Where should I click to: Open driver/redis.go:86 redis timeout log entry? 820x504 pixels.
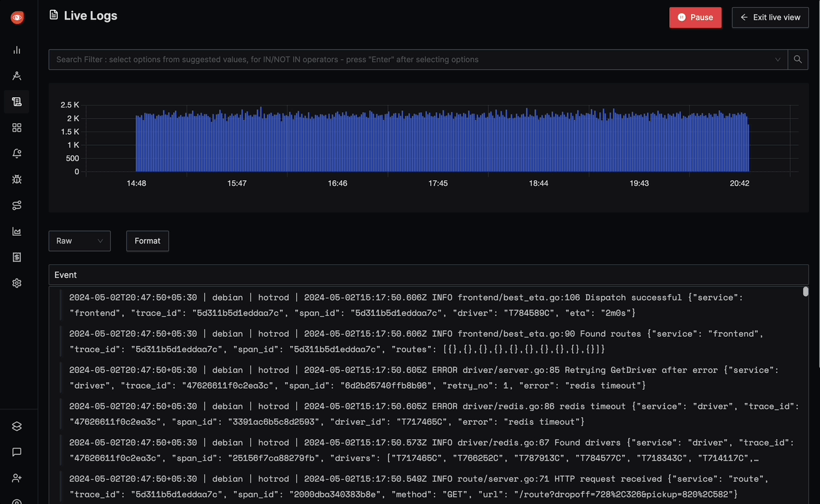[x=427, y=414]
